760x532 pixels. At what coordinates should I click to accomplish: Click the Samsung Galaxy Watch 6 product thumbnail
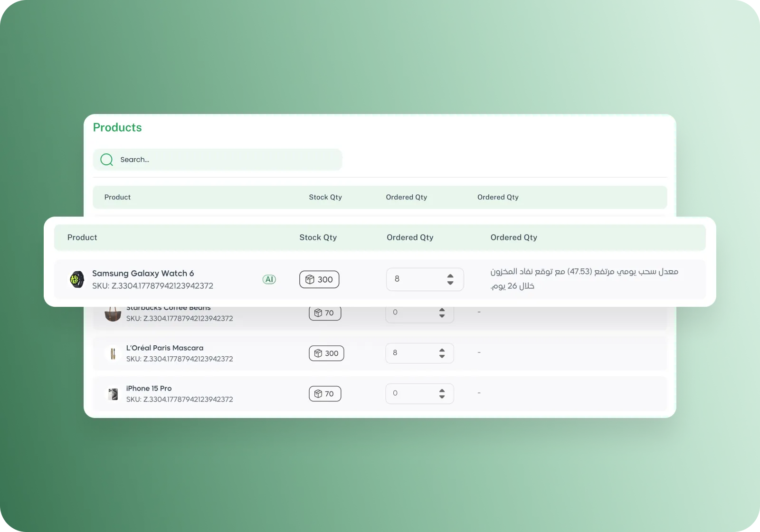coord(77,279)
